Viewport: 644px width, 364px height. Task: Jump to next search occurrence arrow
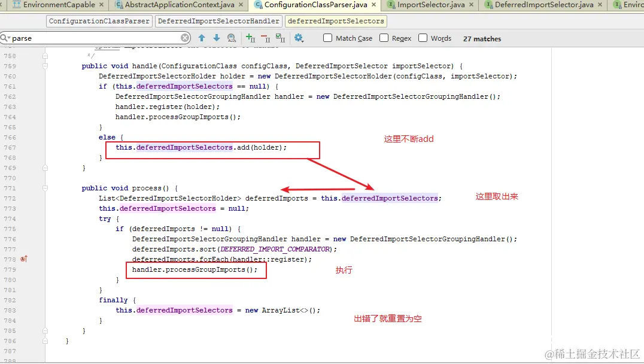point(217,38)
